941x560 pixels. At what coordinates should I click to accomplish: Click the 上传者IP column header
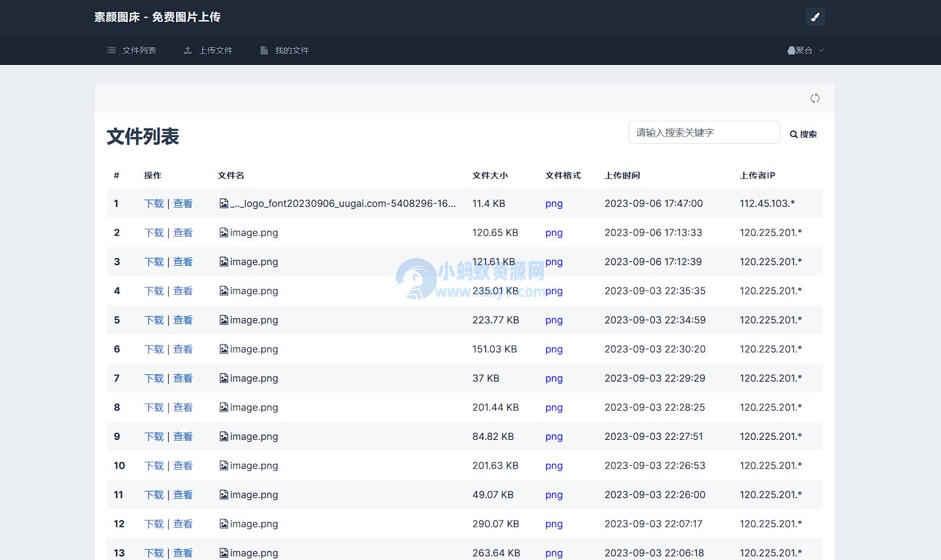click(757, 175)
